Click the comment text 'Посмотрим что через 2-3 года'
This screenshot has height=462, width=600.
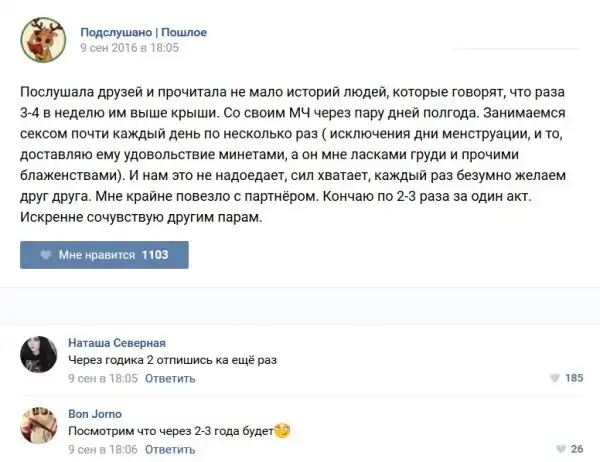pos(170,431)
